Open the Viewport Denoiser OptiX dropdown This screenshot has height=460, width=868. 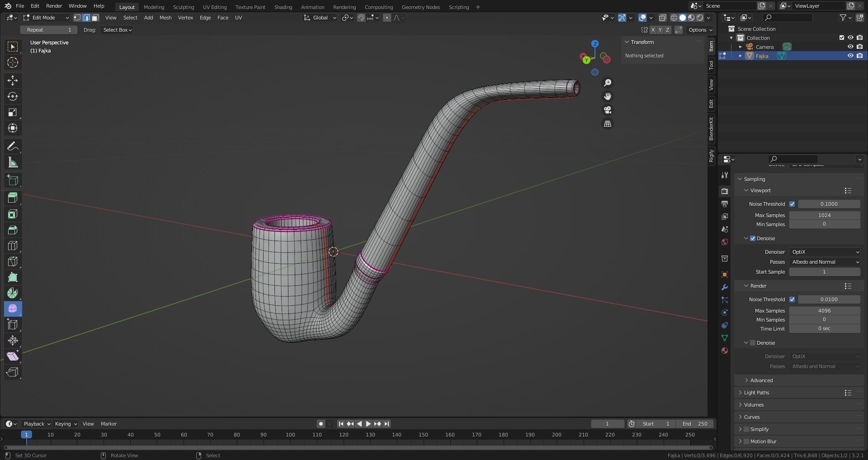pyautogui.click(x=825, y=252)
